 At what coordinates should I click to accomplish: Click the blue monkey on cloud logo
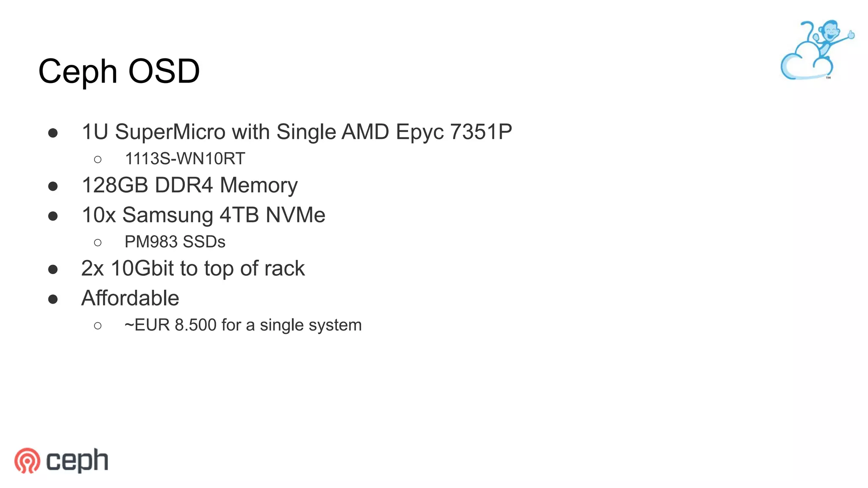pyautogui.click(x=816, y=50)
